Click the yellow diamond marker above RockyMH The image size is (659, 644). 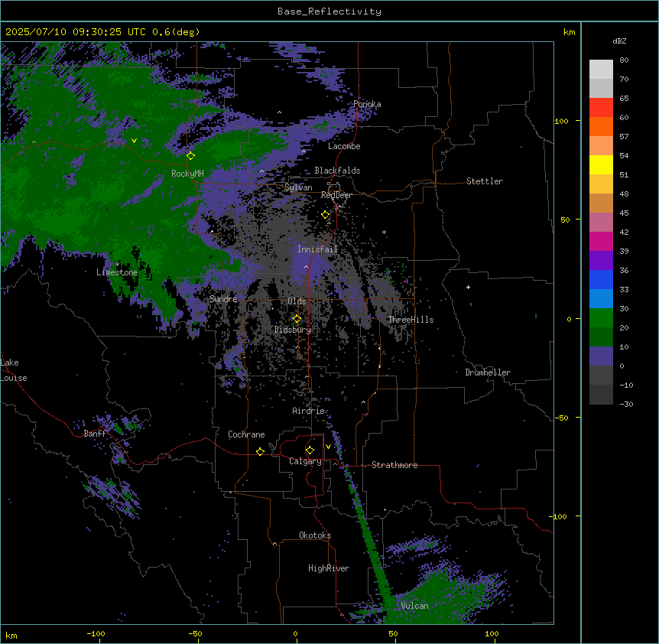tap(191, 155)
